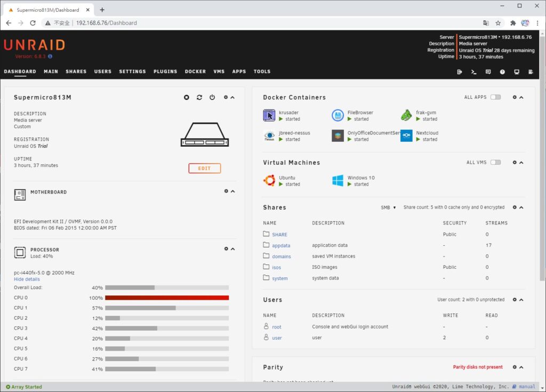This screenshot has height=392, width=546.
Task: Enable the ALL APPS toggle
Action: [495, 97]
